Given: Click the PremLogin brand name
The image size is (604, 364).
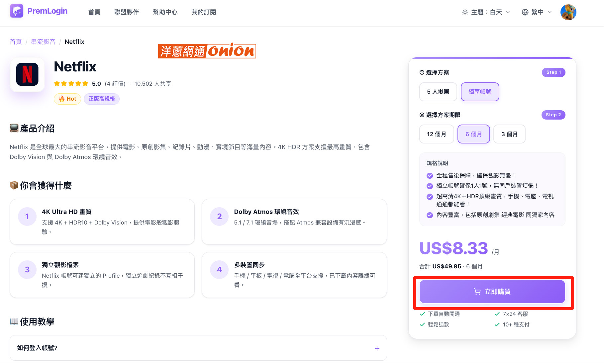Looking at the screenshot, I should point(47,11).
